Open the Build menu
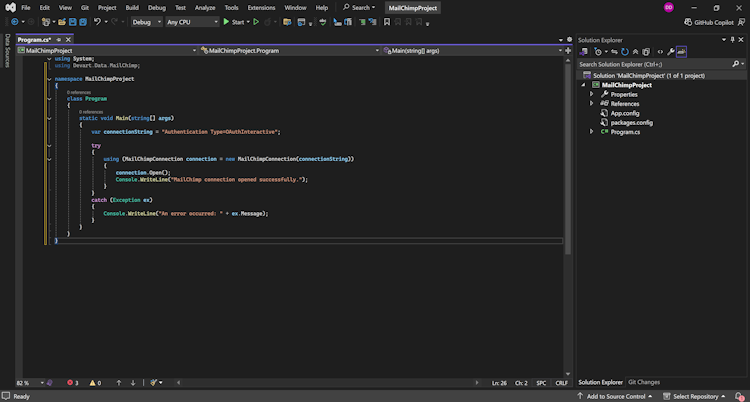 (x=132, y=7)
